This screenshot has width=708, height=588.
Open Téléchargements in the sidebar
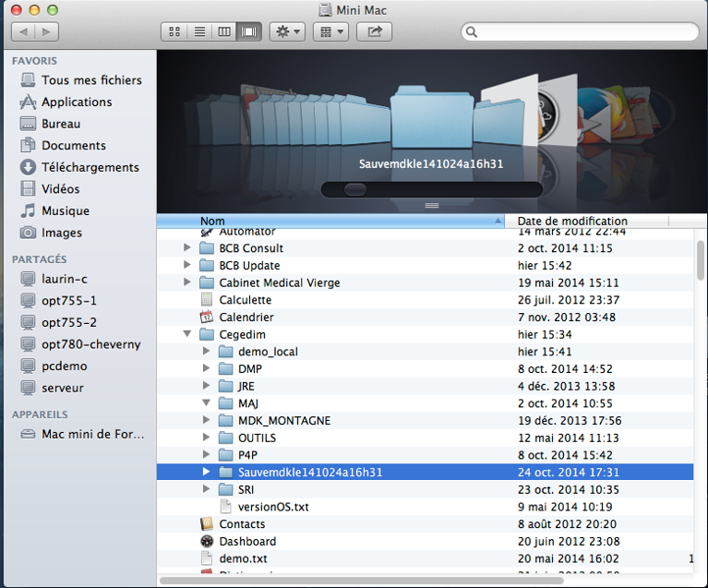point(90,167)
